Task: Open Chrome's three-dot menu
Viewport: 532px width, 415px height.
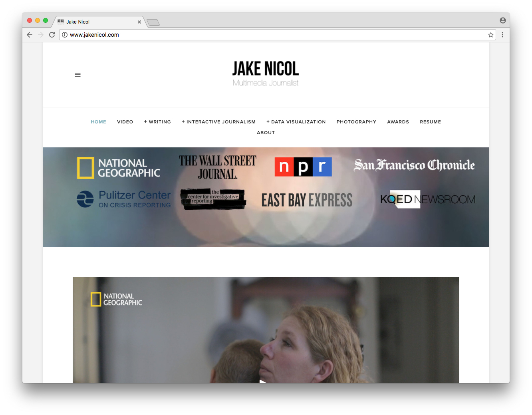Action: [502, 35]
